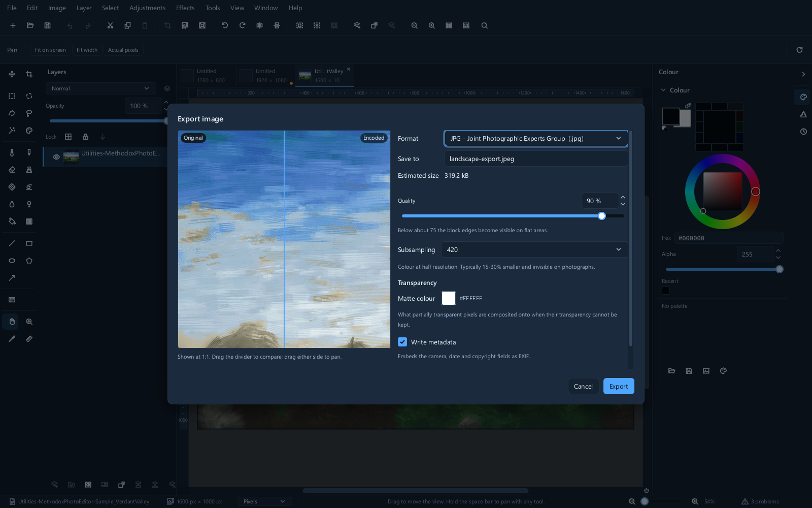Collapse the Colour section chevron
Screen dimensions: 812x508
(663, 90)
